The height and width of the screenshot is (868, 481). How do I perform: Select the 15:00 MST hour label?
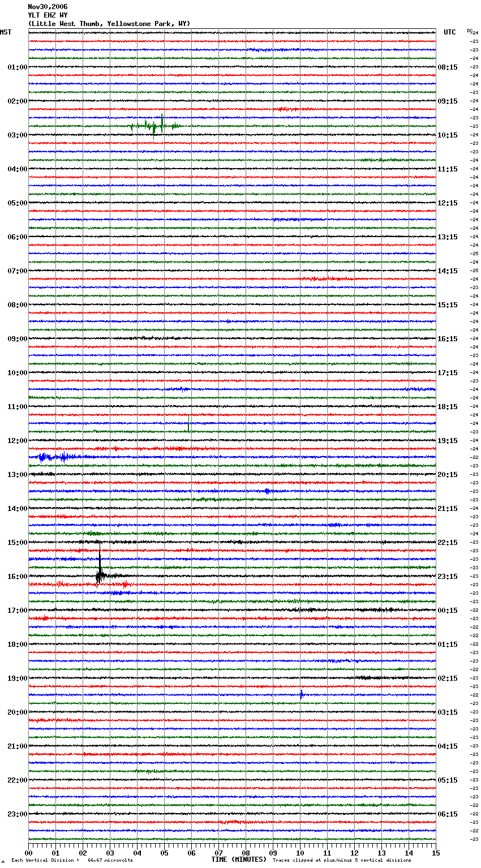tap(17, 543)
